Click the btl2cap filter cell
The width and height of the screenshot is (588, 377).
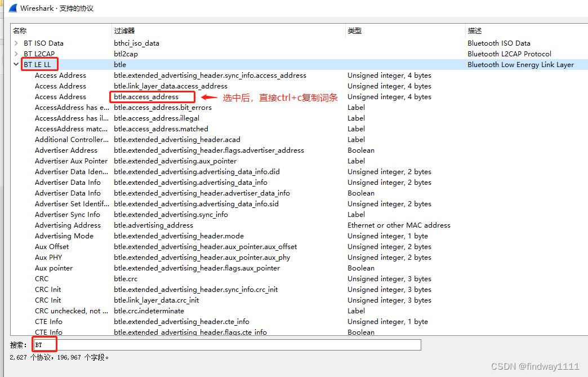[126, 54]
